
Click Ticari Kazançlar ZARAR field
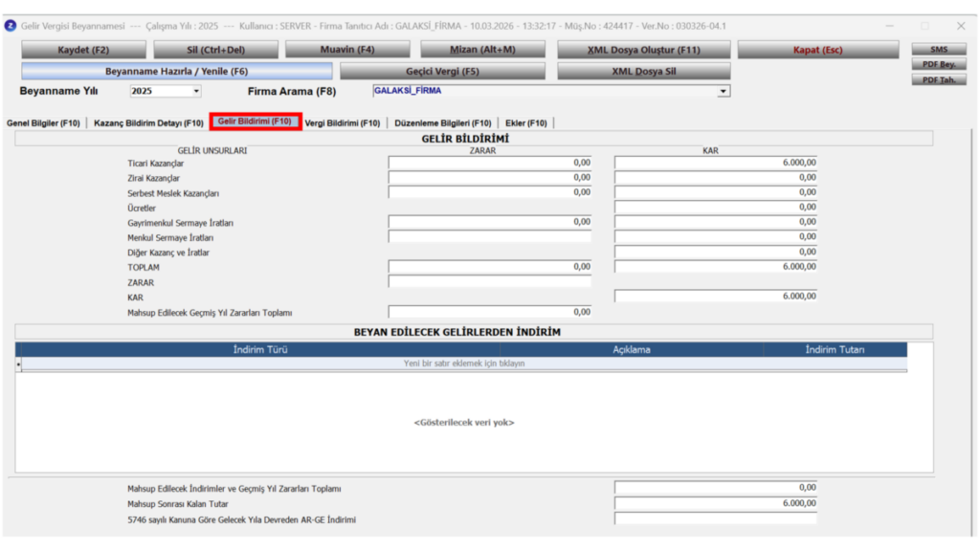489,163
